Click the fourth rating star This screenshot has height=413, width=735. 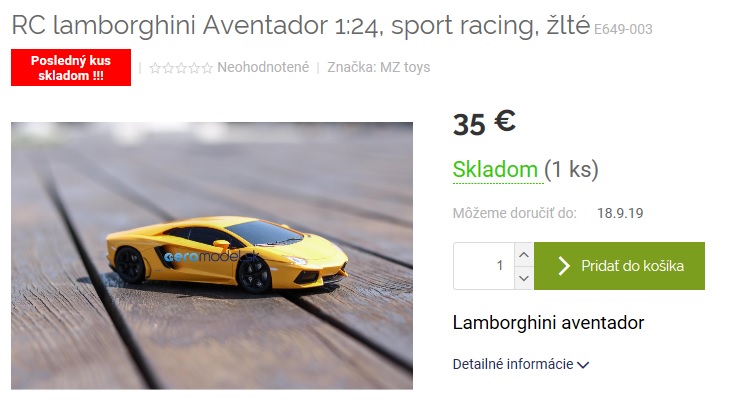click(x=194, y=68)
